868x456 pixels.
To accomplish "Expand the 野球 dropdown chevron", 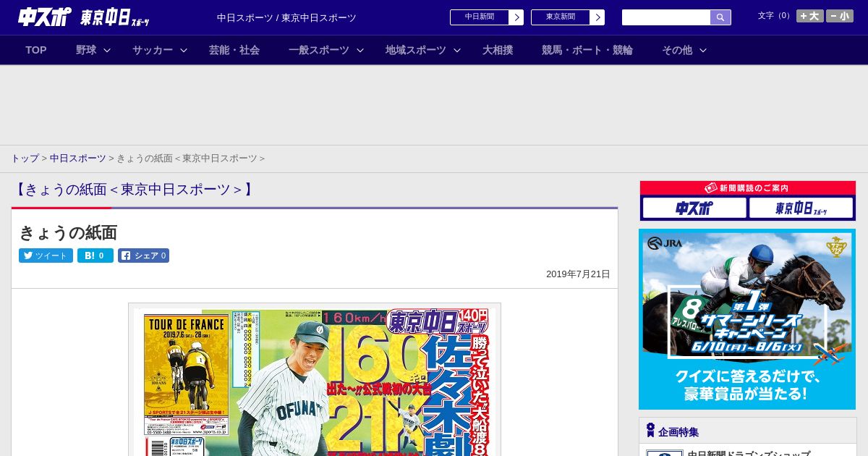I will pyautogui.click(x=107, y=50).
